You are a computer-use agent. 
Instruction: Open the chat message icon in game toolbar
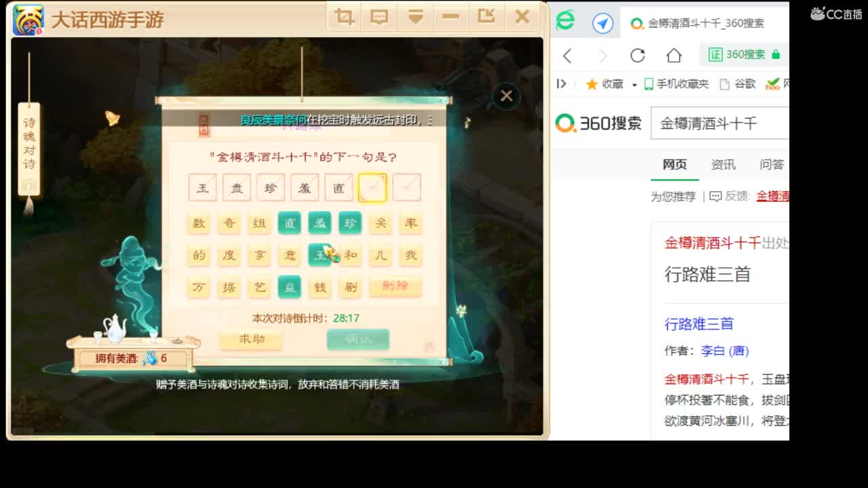tap(380, 17)
